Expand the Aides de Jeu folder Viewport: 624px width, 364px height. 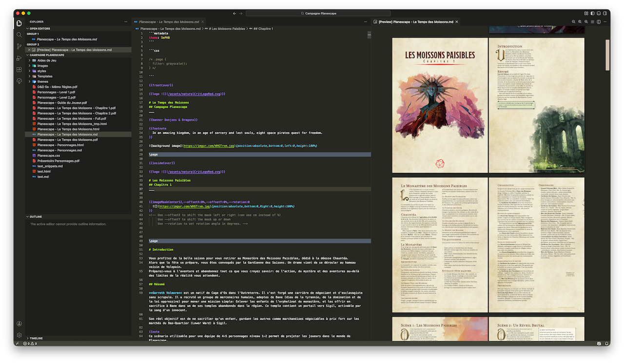tap(46, 60)
